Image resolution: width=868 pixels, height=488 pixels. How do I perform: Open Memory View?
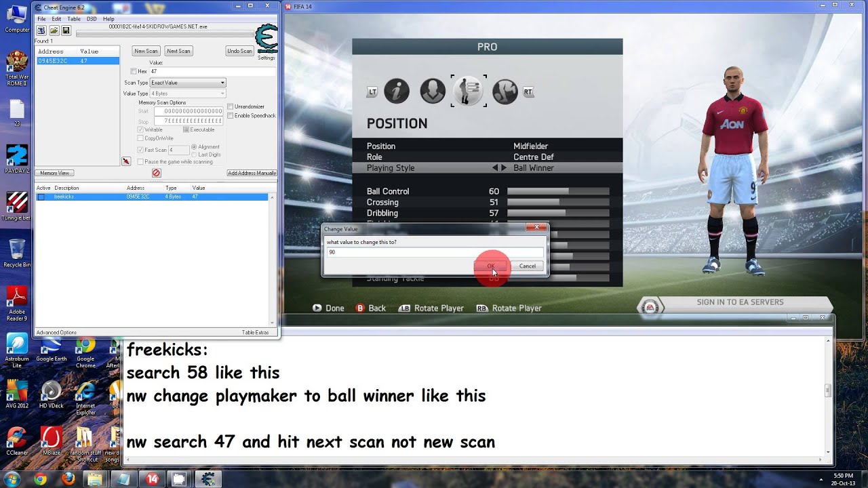coord(54,173)
